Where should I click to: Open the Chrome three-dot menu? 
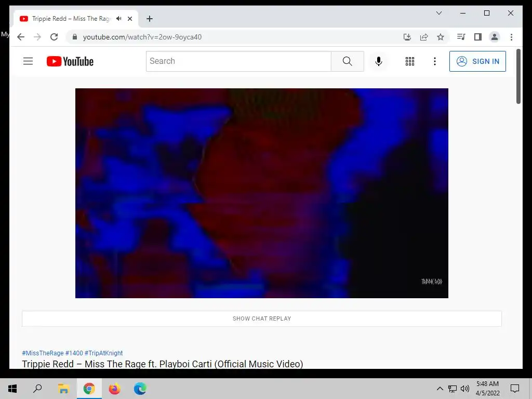point(511,37)
